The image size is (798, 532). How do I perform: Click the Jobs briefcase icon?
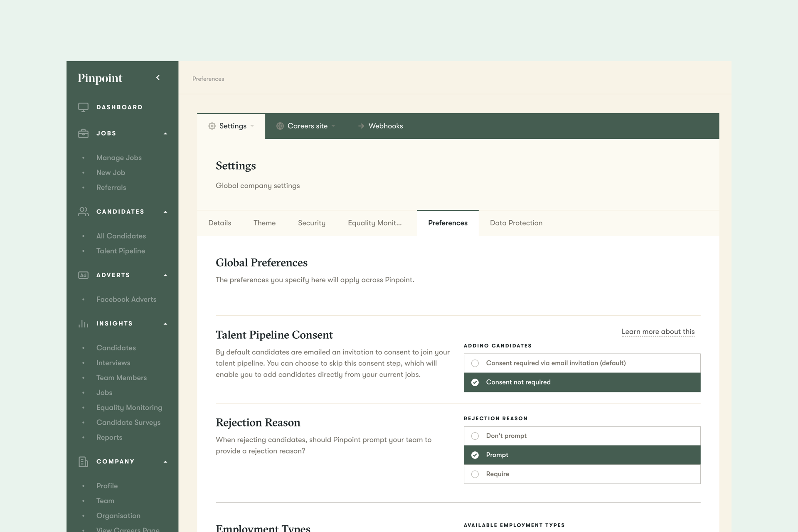[83, 133]
